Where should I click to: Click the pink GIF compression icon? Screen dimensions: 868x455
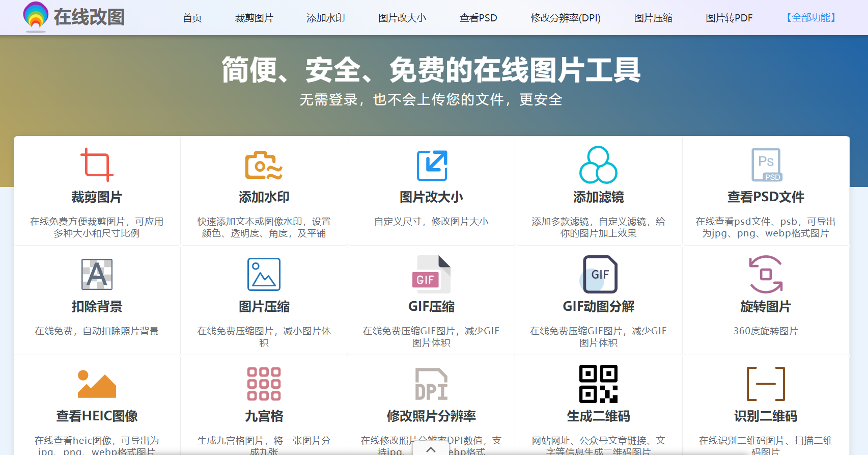click(431, 274)
